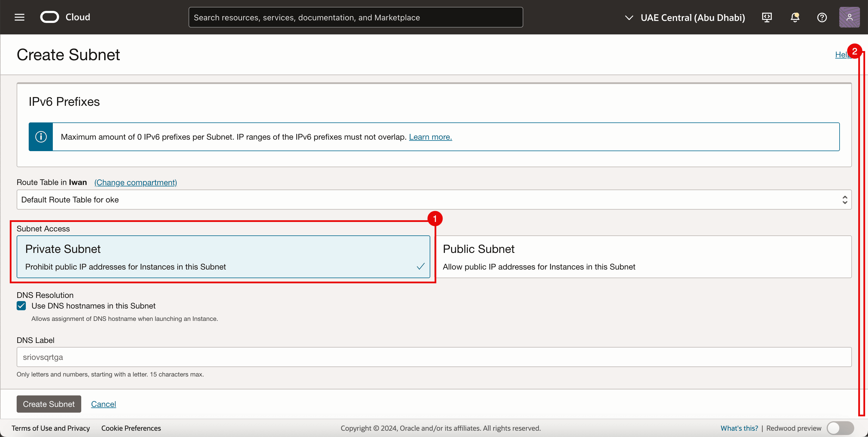Focus the search resources bar
The image size is (868, 437).
(x=355, y=17)
